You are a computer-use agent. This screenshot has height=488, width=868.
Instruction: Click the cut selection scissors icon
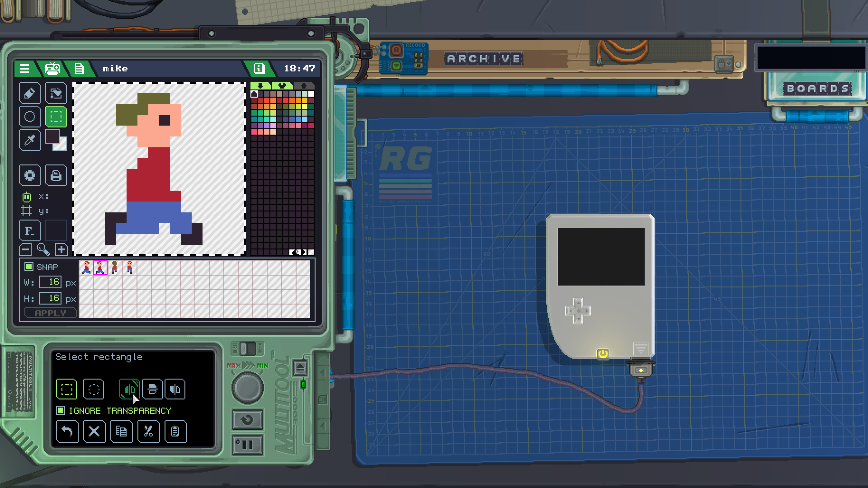pyautogui.click(x=148, y=432)
